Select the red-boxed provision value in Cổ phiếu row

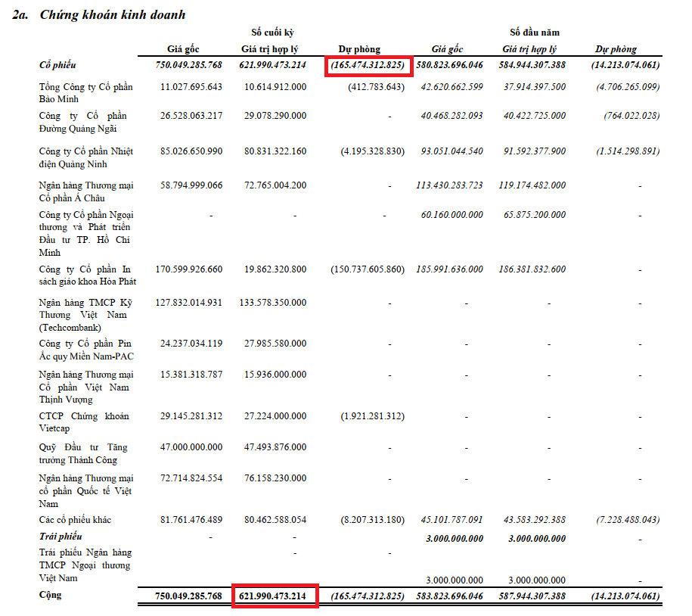[369, 66]
